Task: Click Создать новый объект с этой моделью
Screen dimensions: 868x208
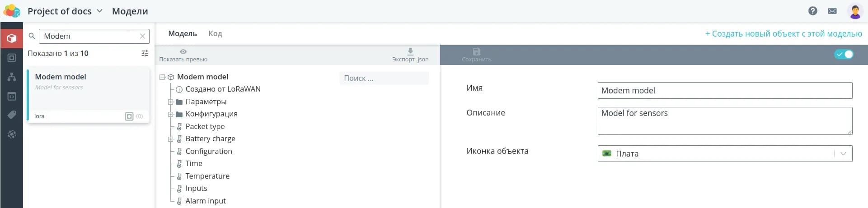Action: (784, 34)
